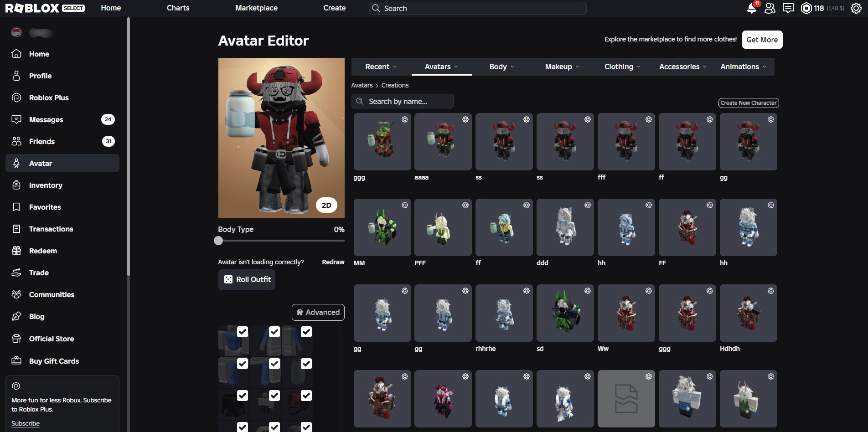Image resolution: width=868 pixels, height=432 pixels.
Task: Expand the Animations dropdown tab
Action: (x=744, y=67)
